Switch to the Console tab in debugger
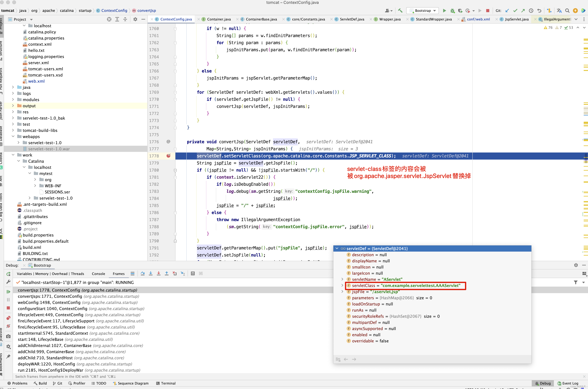 (98, 274)
